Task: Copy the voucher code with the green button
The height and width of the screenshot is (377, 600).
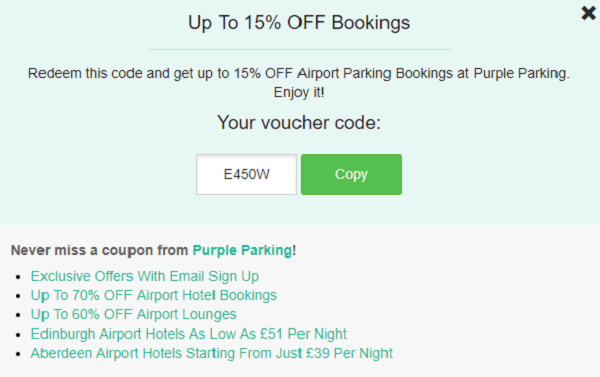Action: pos(351,175)
